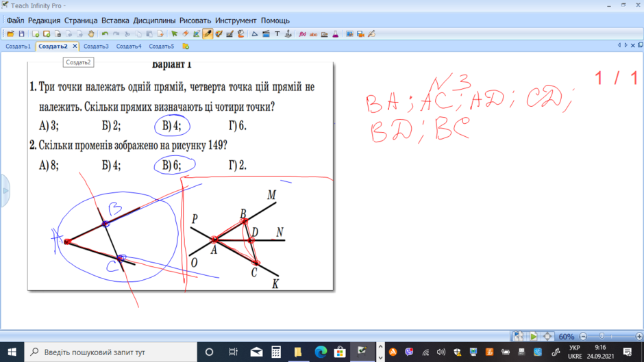644x362 pixels.
Task: Open the Calculator from taskbar
Action: pos(276,352)
